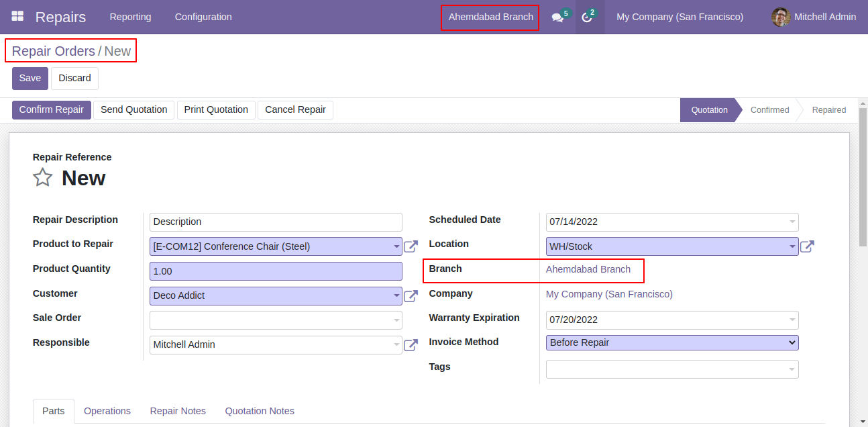
Task: Click the Confirm Repair button
Action: pos(52,110)
